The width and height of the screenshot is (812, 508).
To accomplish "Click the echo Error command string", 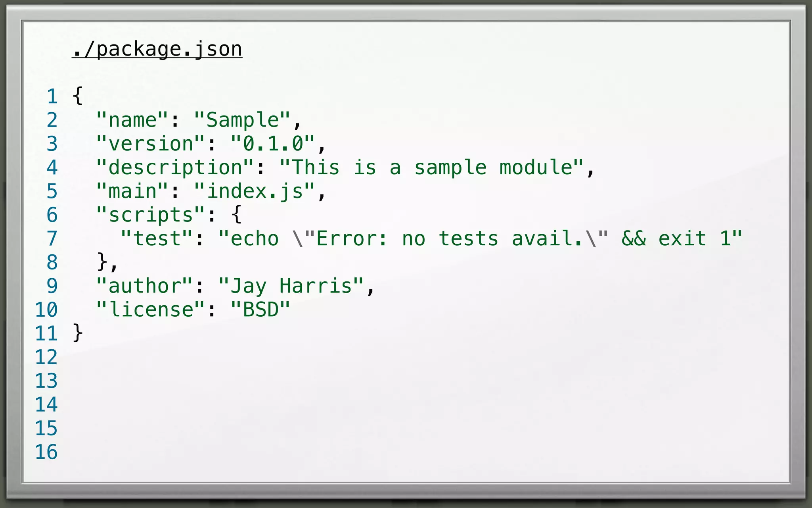I will click(x=480, y=239).
